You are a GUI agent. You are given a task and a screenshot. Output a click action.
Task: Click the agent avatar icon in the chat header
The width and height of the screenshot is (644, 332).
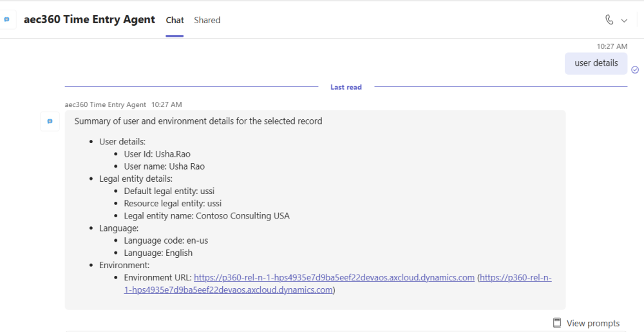7,20
